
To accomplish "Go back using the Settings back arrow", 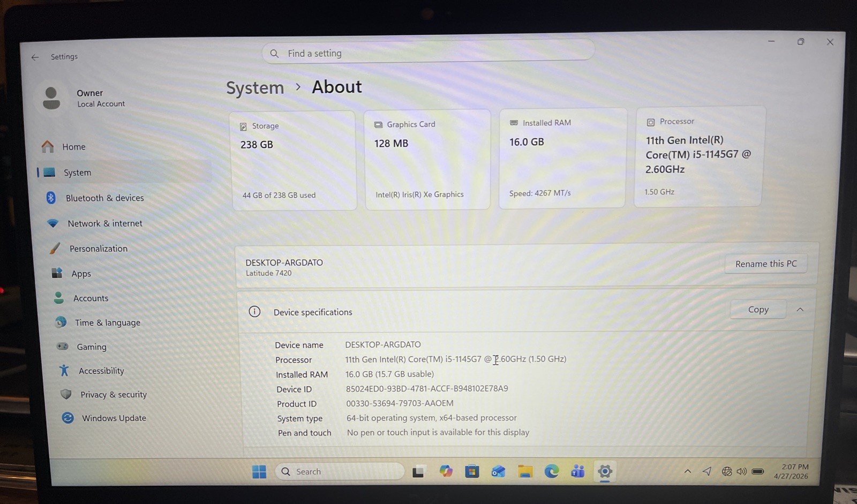I will point(35,57).
